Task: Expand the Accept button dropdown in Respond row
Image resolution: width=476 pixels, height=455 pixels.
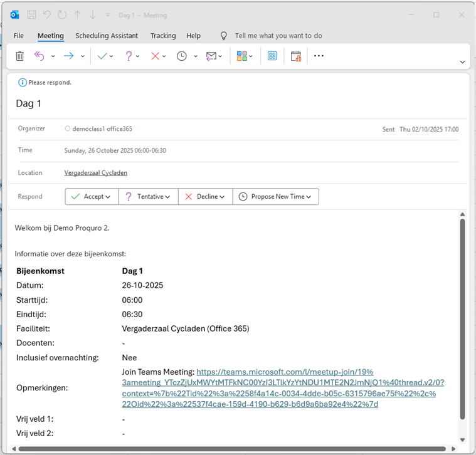Action: point(108,197)
